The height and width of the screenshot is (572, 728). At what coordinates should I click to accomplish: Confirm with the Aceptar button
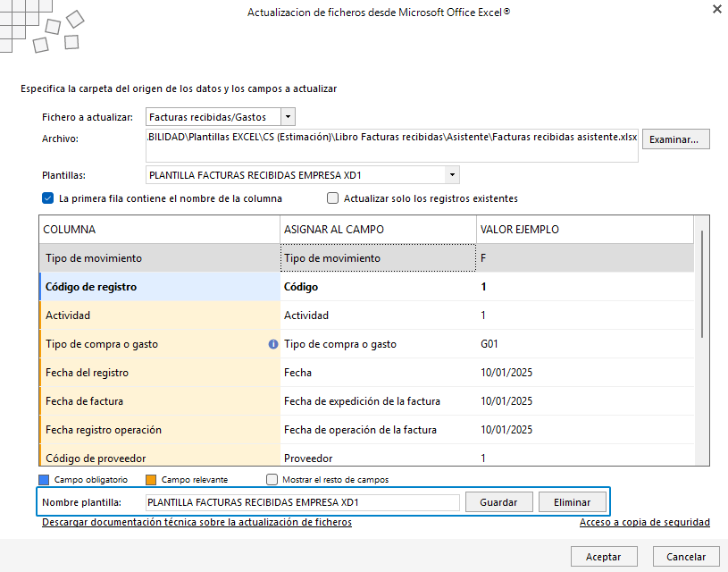coord(604,557)
